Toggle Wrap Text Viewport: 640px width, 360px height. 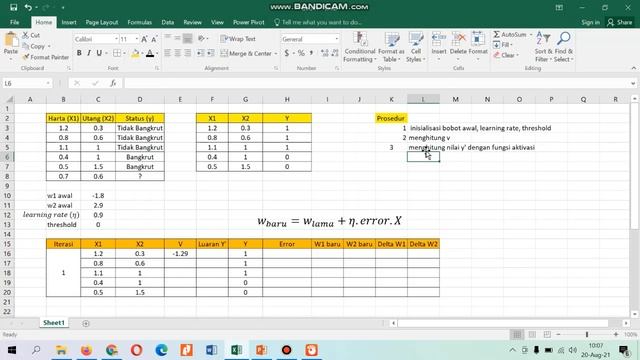[x=238, y=39]
